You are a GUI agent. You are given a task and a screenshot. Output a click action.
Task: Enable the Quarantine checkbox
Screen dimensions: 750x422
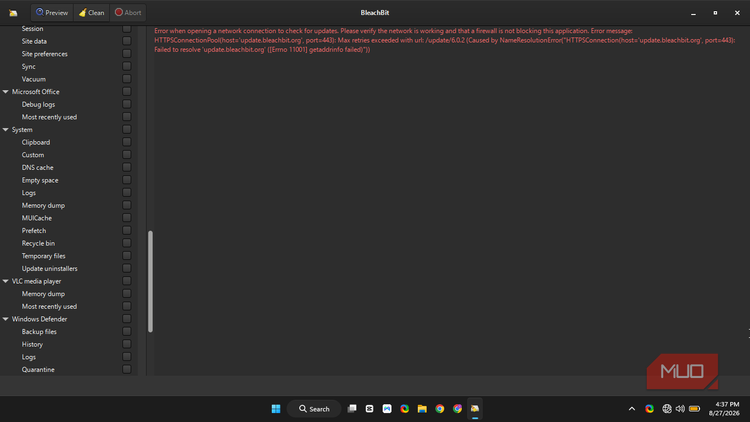point(127,369)
